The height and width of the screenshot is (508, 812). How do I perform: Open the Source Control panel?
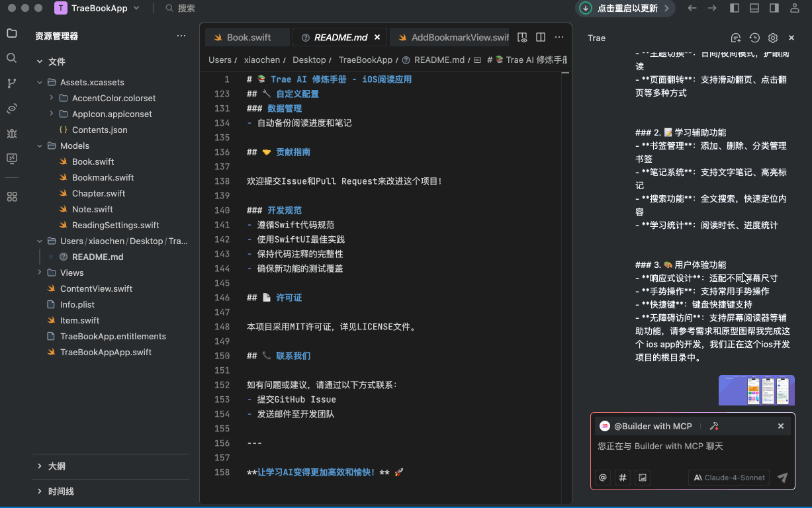click(x=11, y=82)
